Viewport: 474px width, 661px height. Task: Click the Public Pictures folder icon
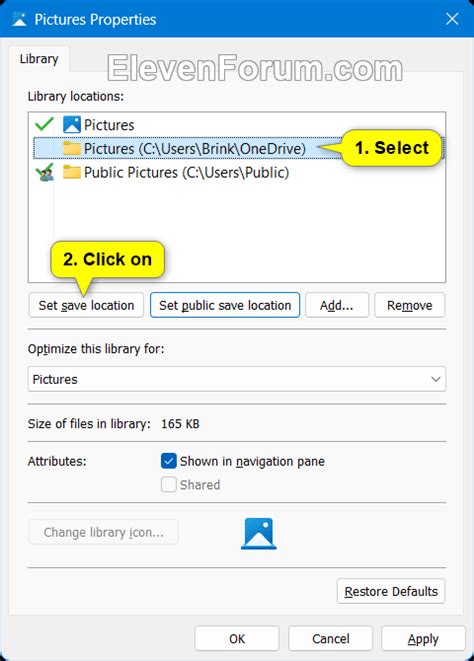[72, 172]
